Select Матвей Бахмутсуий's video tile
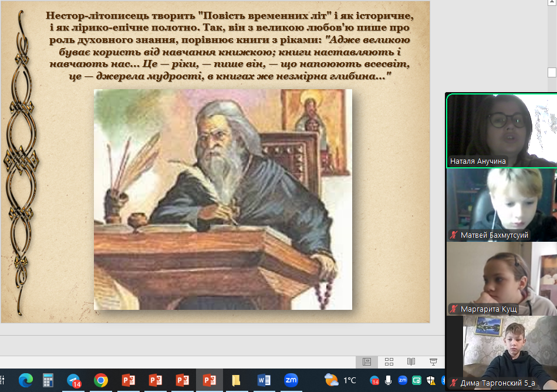 [502, 205]
